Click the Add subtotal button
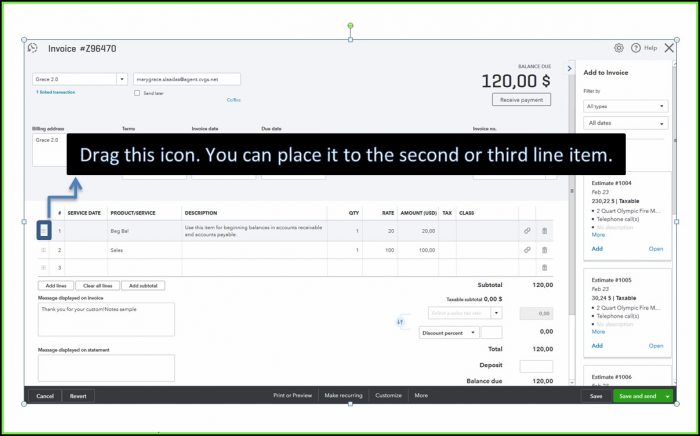700x436 pixels. [x=143, y=286]
